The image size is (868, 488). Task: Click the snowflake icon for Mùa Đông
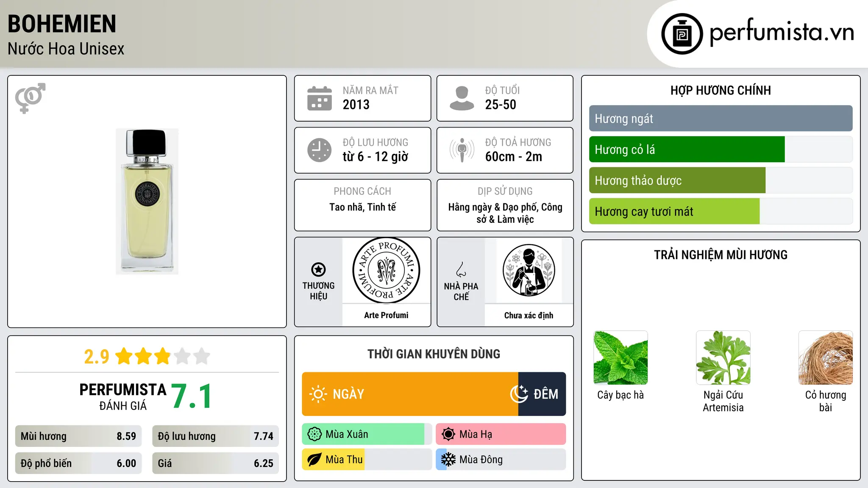pos(448,460)
